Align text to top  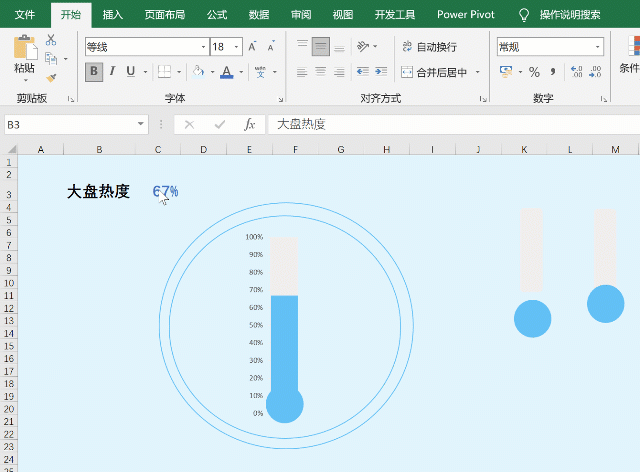[x=302, y=46]
